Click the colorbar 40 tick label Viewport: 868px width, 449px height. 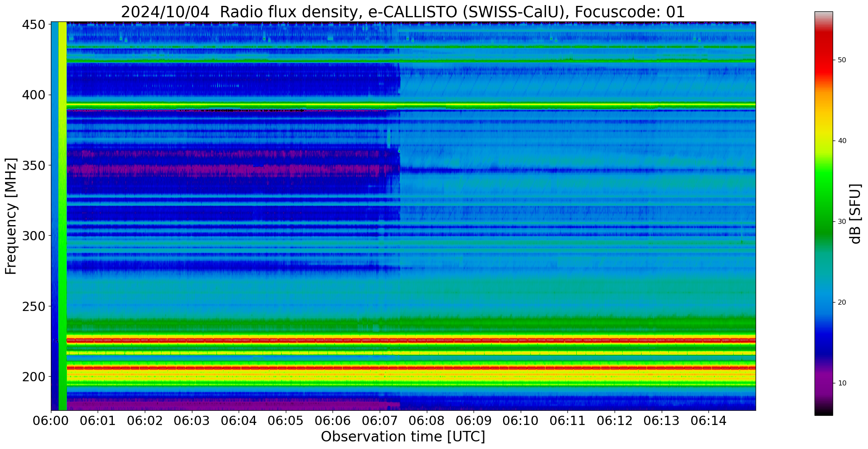coord(842,141)
